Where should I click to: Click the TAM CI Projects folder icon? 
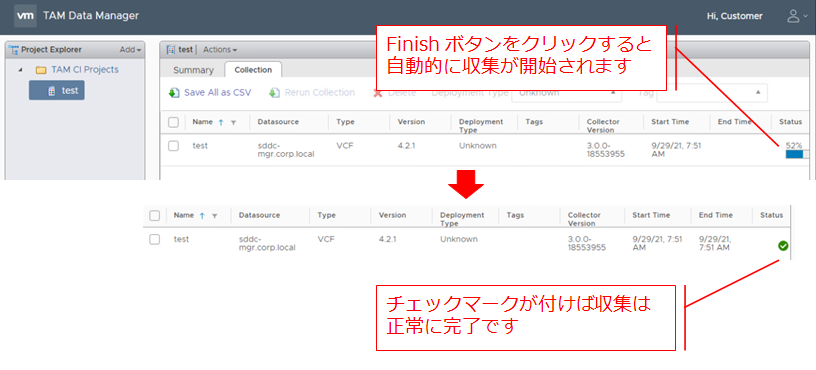(x=41, y=70)
